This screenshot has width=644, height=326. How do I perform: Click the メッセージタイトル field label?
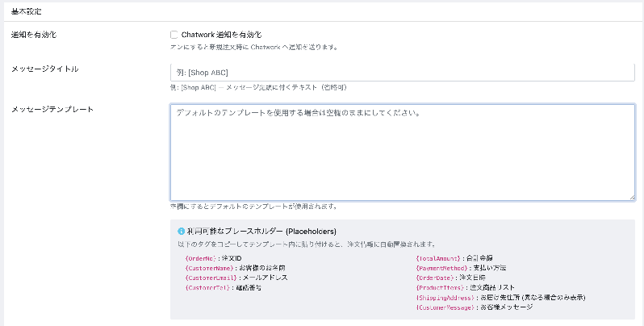click(x=44, y=69)
